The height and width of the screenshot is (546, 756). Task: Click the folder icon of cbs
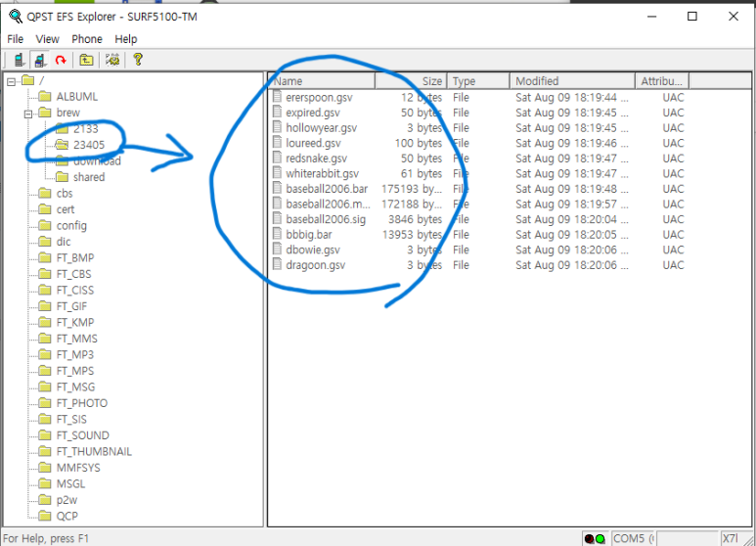click(45, 193)
